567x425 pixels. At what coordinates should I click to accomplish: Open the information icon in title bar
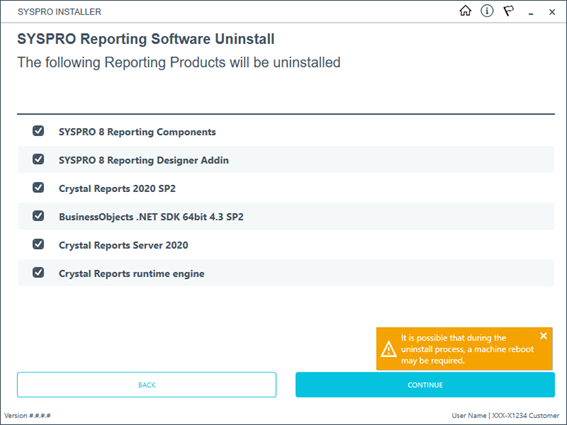[487, 11]
